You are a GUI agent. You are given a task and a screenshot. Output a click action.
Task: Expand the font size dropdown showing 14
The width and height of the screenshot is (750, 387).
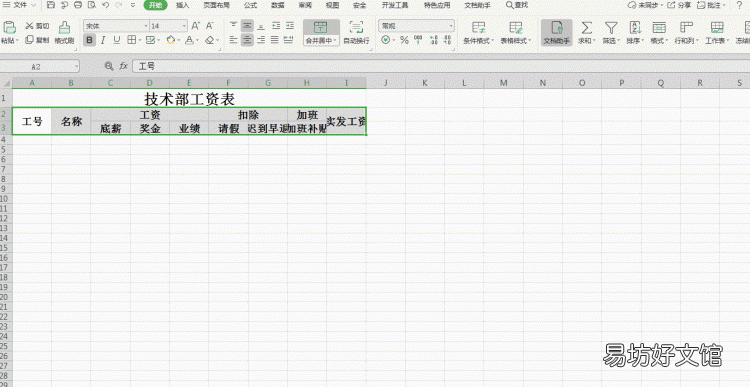[185, 26]
